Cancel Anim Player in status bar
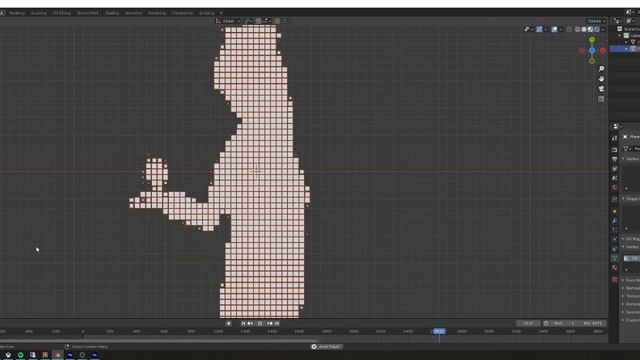 click(314, 347)
